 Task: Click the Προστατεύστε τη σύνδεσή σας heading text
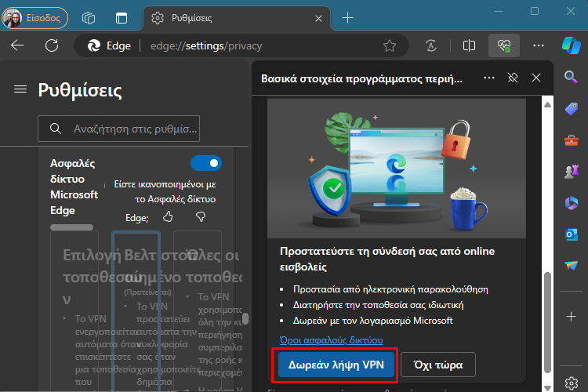pos(387,259)
